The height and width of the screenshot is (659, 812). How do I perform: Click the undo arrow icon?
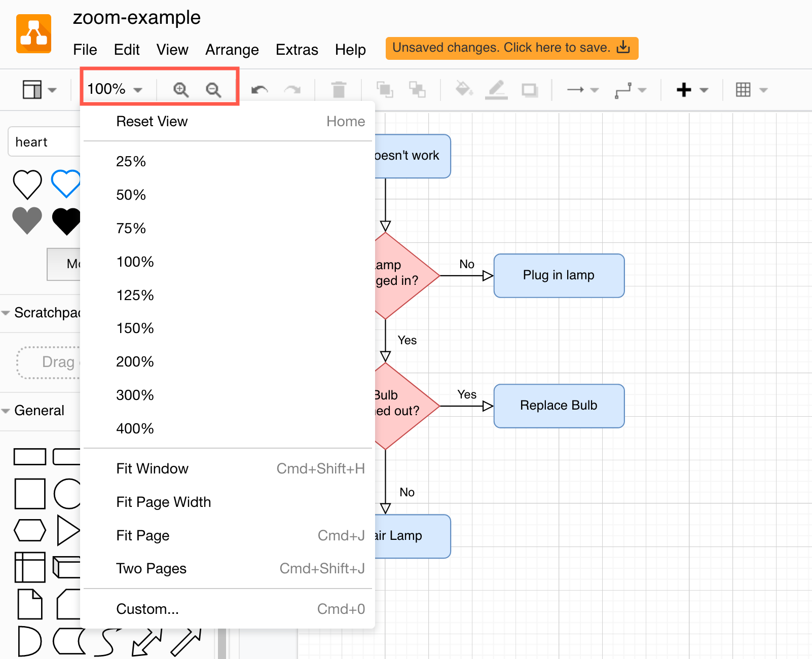coord(260,90)
